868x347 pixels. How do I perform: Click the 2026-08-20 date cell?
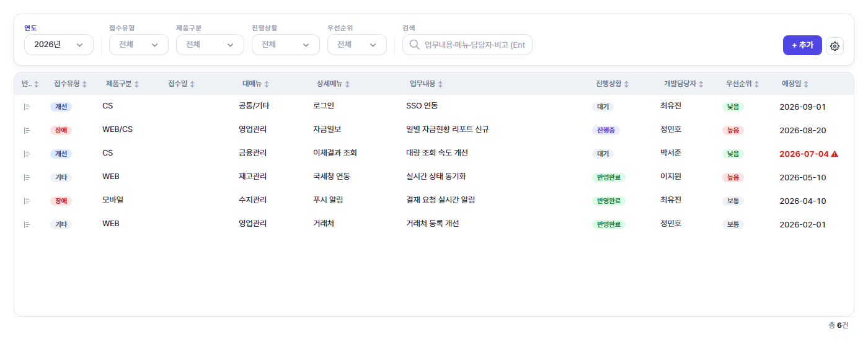point(803,130)
